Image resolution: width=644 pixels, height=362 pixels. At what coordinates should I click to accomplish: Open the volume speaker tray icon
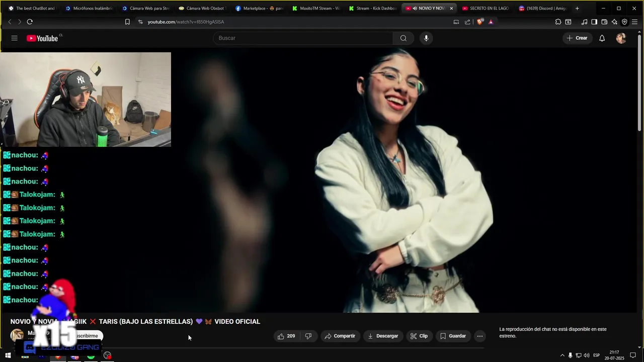586,355
